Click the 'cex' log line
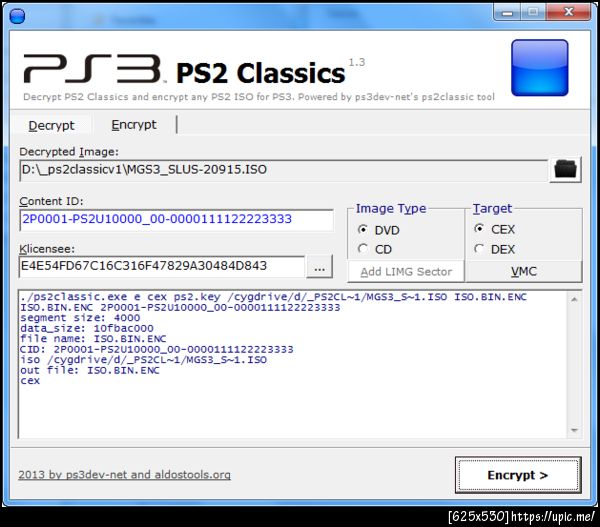Image resolution: width=600 pixels, height=527 pixels. click(30, 381)
